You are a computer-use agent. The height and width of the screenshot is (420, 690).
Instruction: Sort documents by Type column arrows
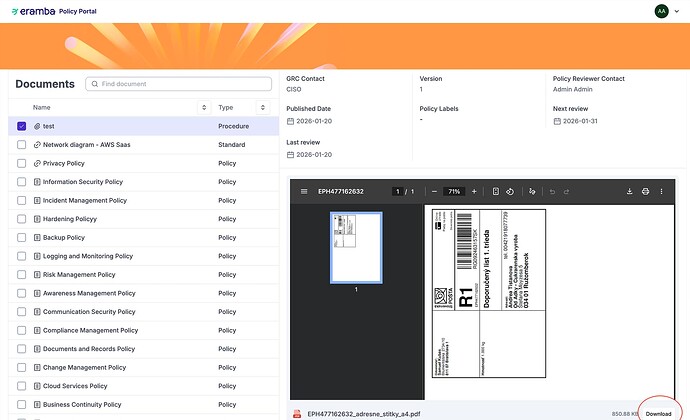pos(263,107)
